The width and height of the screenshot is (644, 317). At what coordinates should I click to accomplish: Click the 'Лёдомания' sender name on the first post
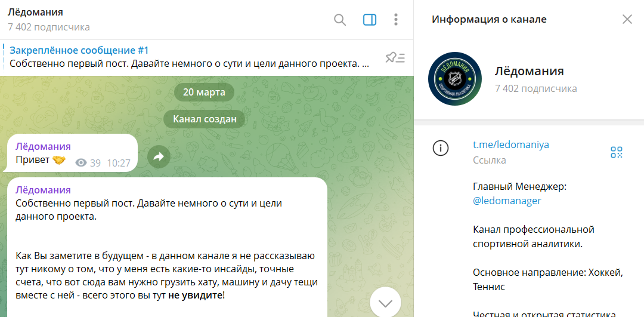tap(43, 190)
